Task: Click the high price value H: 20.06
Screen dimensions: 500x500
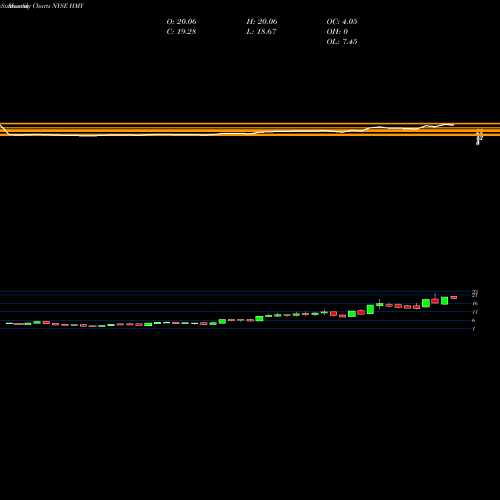Action: coord(262,22)
